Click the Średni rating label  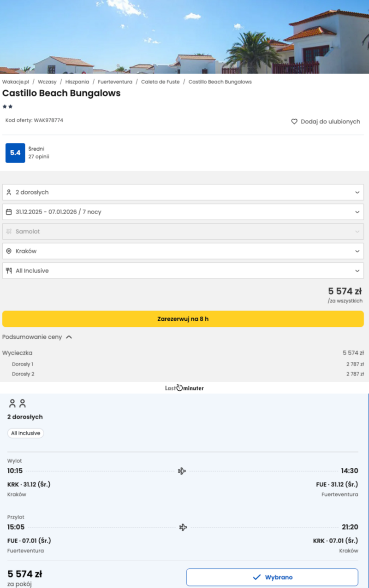36,148
